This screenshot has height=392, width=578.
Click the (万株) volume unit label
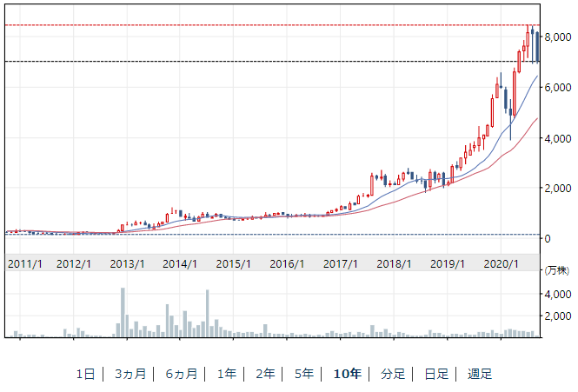coord(557,270)
